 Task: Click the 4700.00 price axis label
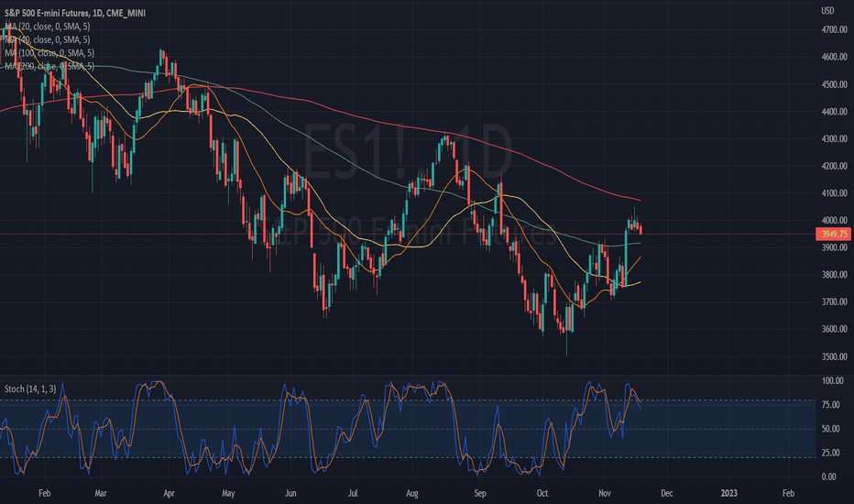tap(835, 29)
